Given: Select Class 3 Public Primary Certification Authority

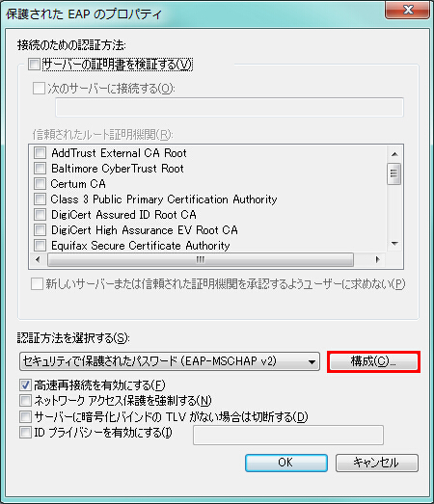Looking at the screenshot, I should tap(40, 199).
